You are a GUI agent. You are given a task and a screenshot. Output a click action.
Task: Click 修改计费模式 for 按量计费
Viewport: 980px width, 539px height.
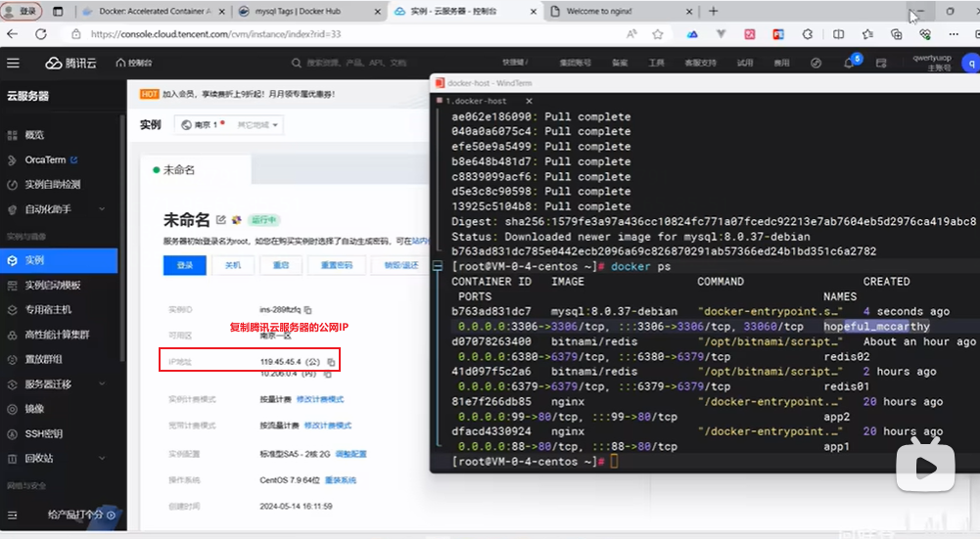[320, 400]
